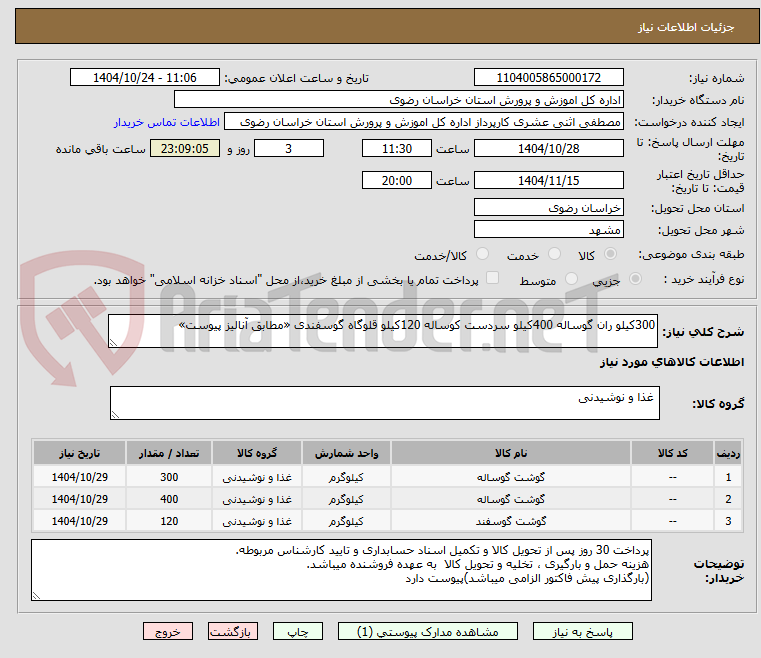The image size is (761, 658).
Task: Open 'مشاهده مدارک پیوستی (1)' attachments
Action: point(428,631)
